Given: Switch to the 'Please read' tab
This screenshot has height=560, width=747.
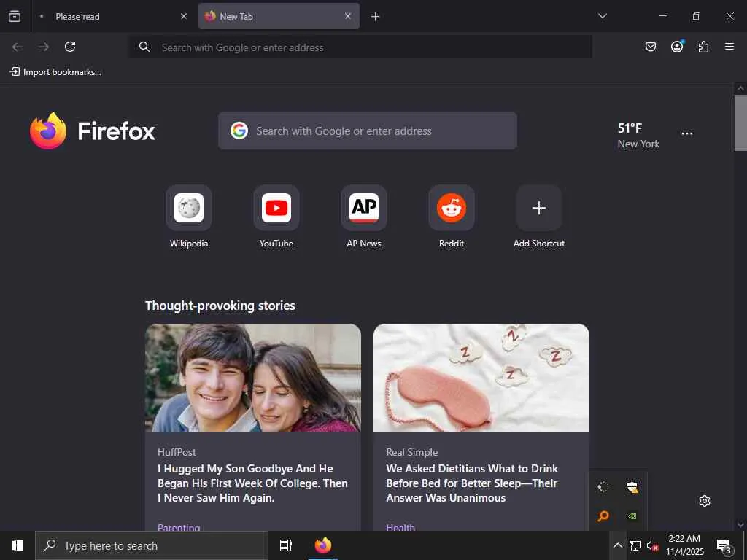Looking at the screenshot, I should point(113,17).
